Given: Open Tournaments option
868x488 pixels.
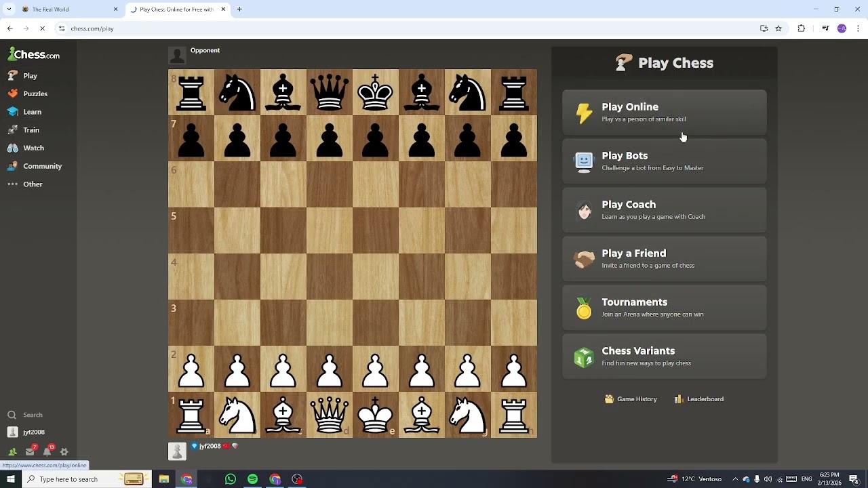Looking at the screenshot, I should point(665,308).
